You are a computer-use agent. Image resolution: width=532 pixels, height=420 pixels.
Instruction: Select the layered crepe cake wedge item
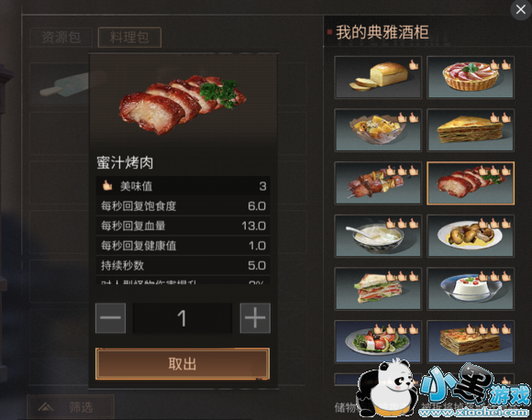471,130
